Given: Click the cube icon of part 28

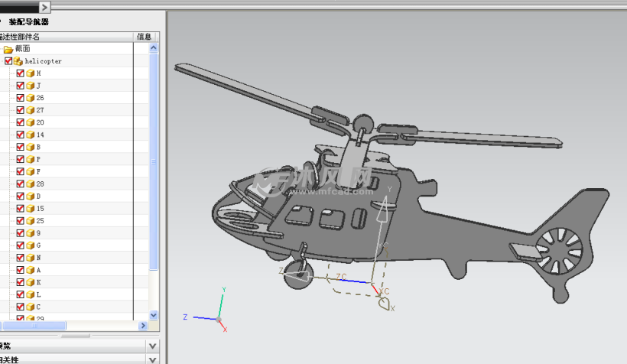Looking at the screenshot, I should tap(31, 184).
